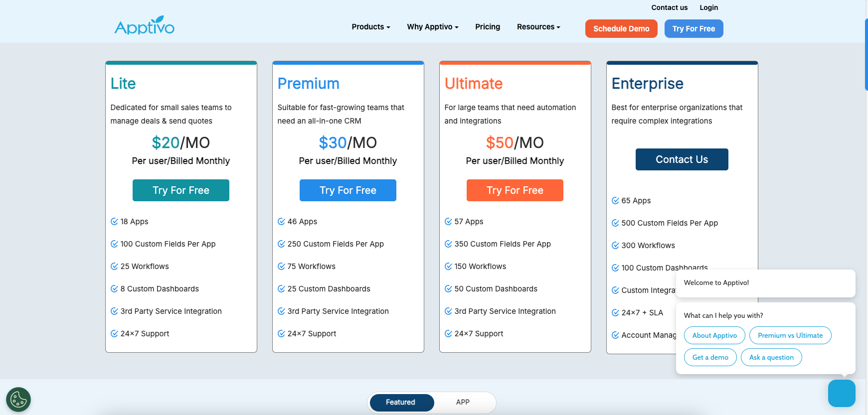Start Lite plan Try For Free

tap(181, 190)
